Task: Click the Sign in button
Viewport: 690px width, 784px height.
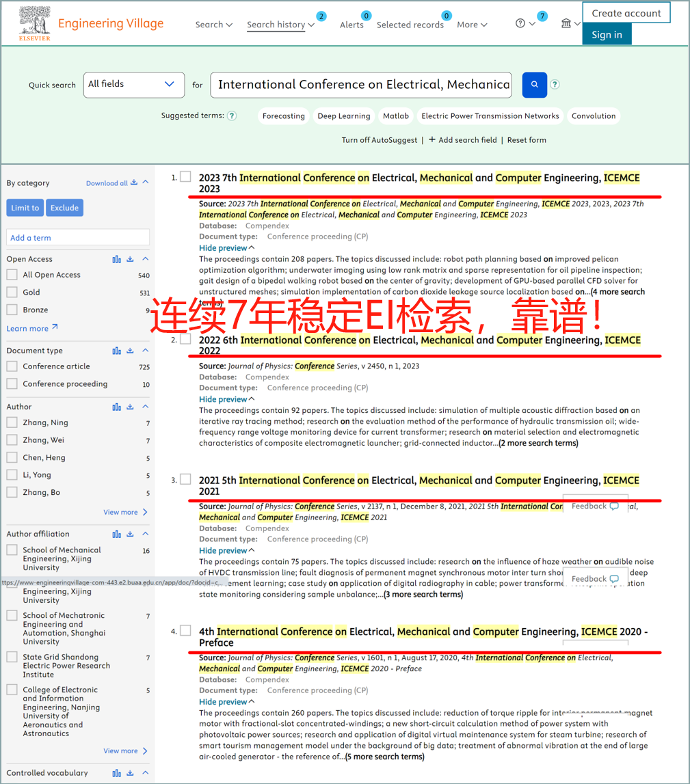Action: [607, 34]
